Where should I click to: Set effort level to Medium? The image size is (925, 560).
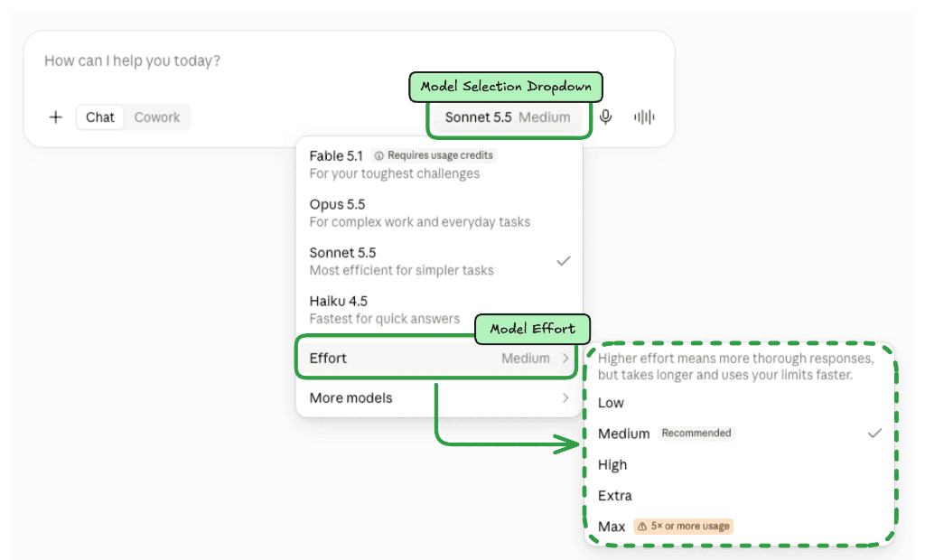(740, 434)
